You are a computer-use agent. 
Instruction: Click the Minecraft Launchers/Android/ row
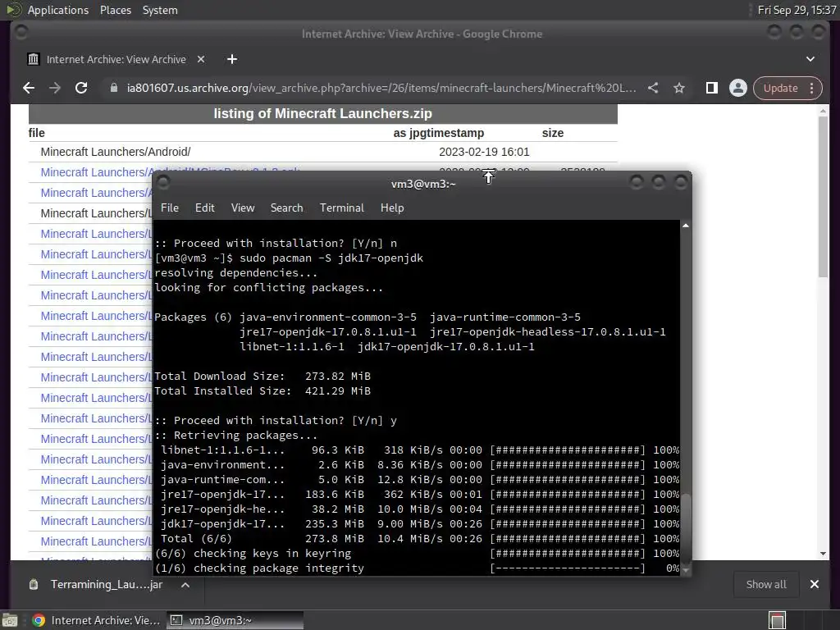[x=322, y=152]
